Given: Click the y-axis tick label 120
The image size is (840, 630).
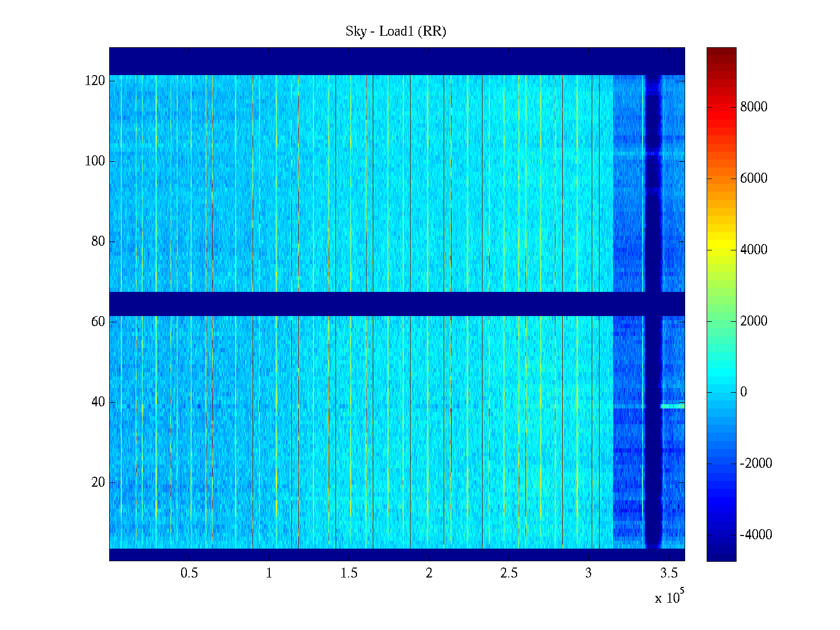Looking at the screenshot, I should point(95,81).
